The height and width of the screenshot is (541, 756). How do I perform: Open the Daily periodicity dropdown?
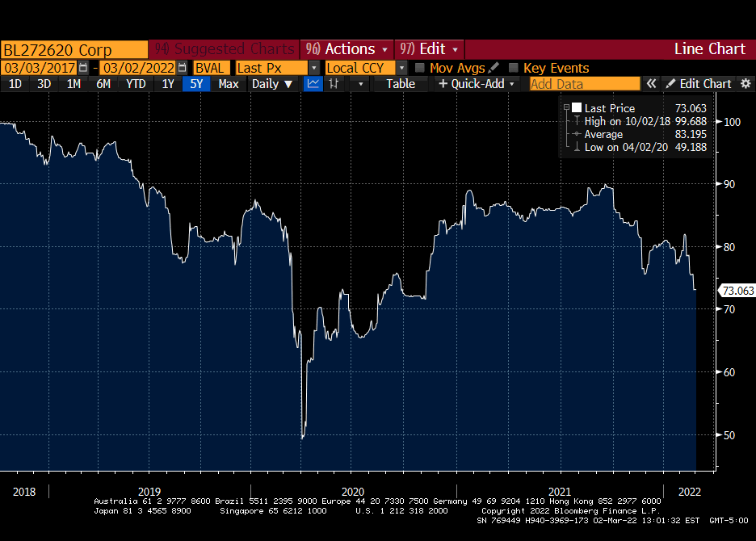pyautogui.click(x=272, y=84)
